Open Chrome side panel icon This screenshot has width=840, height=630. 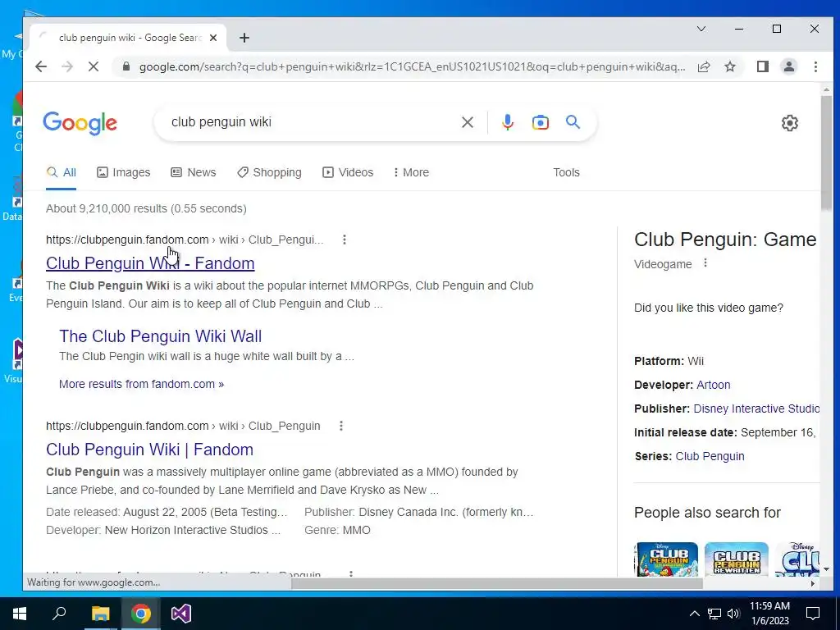[x=762, y=66]
